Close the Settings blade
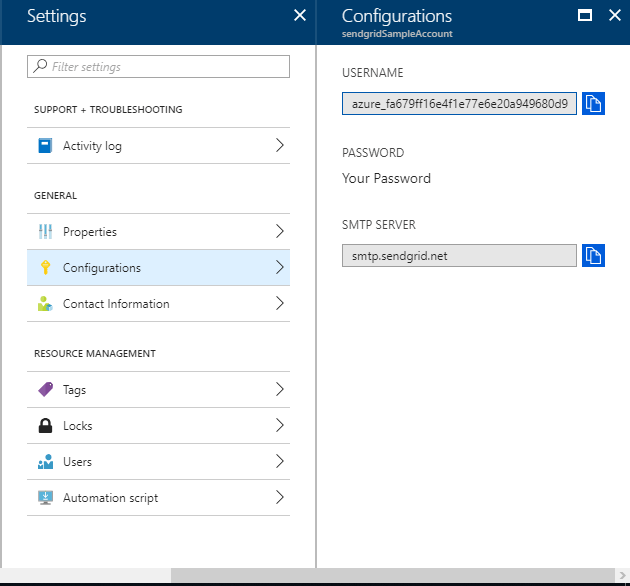 [300, 16]
